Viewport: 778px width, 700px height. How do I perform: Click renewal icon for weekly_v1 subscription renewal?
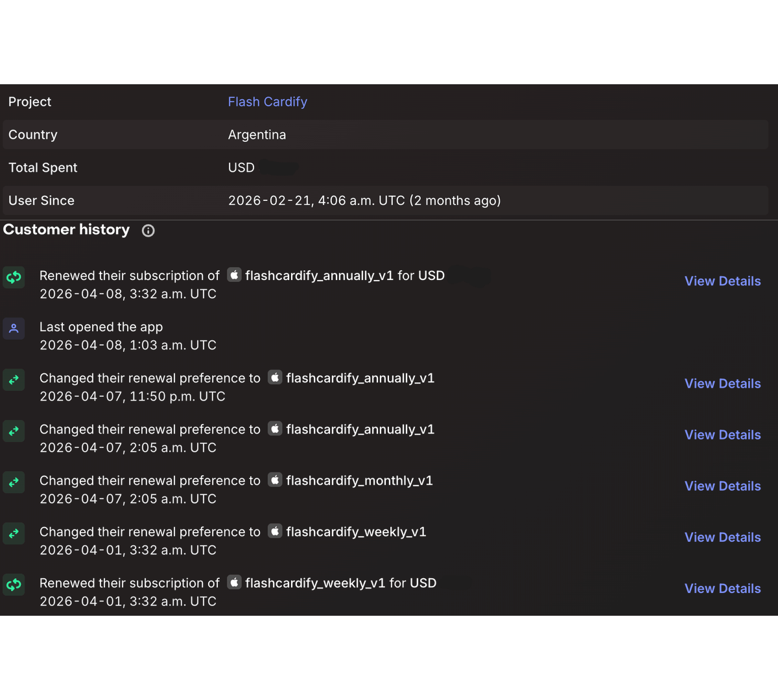14,585
